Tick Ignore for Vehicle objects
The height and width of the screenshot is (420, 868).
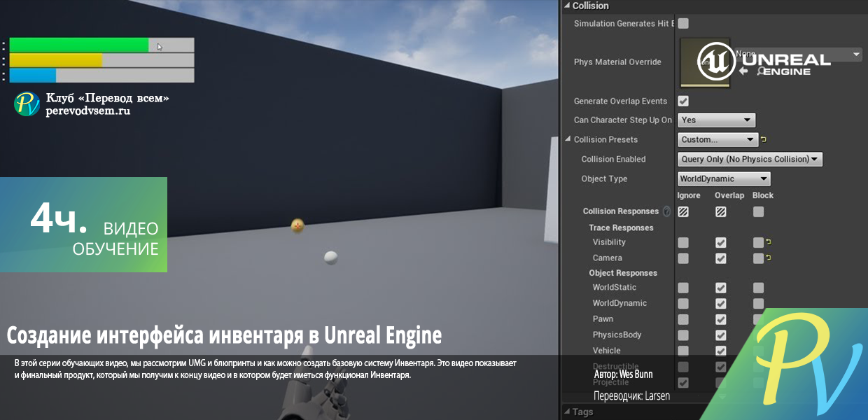[x=683, y=351]
